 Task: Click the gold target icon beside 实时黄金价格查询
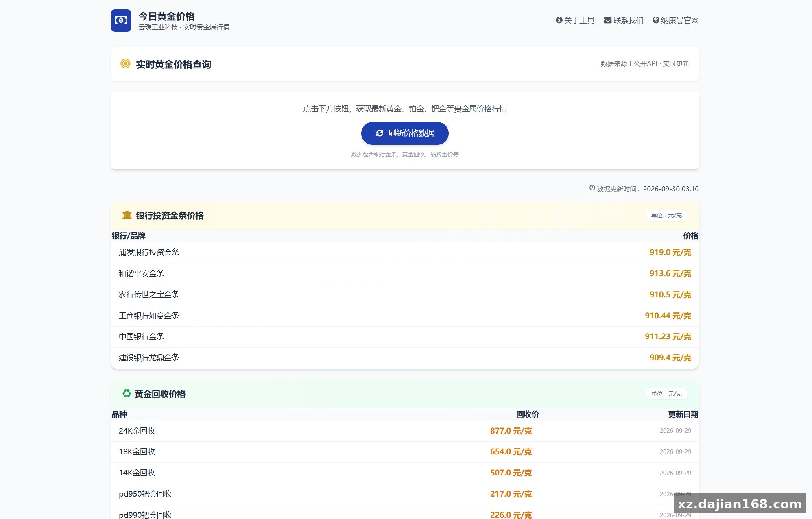click(125, 63)
